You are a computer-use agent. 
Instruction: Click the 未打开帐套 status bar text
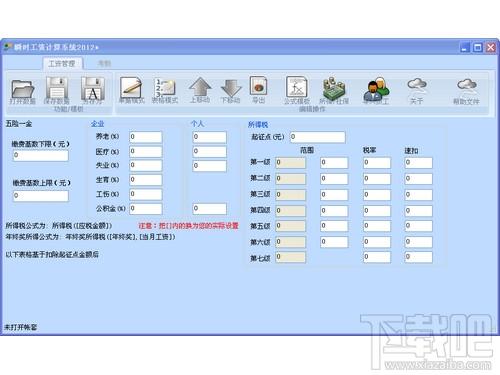[x=20, y=328]
